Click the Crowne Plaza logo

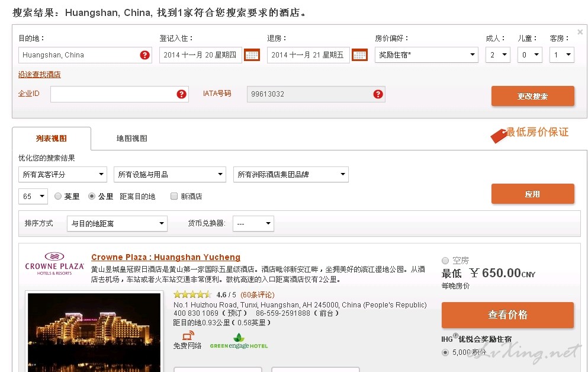click(54, 264)
